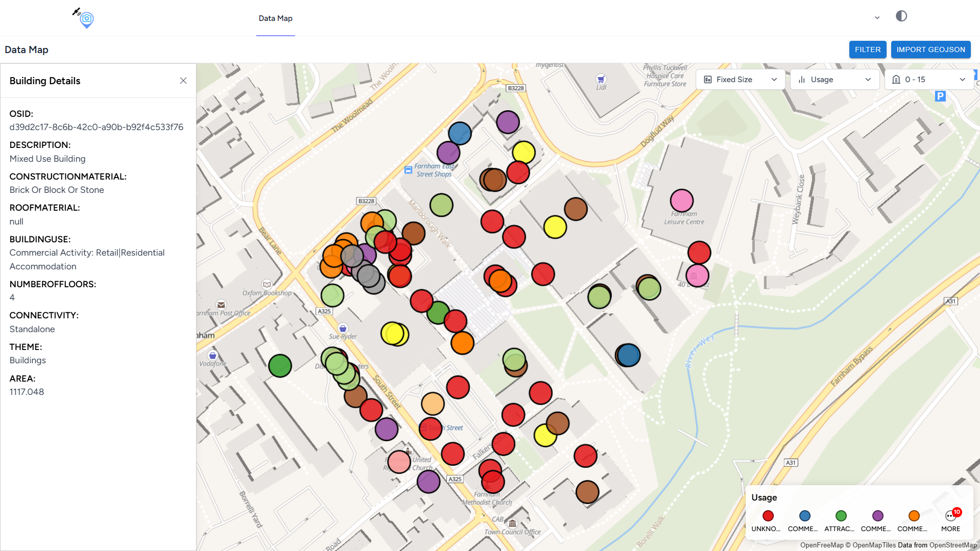Expand the 0 - 15 floors dropdown
980x551 pixels.
point(928,80)
